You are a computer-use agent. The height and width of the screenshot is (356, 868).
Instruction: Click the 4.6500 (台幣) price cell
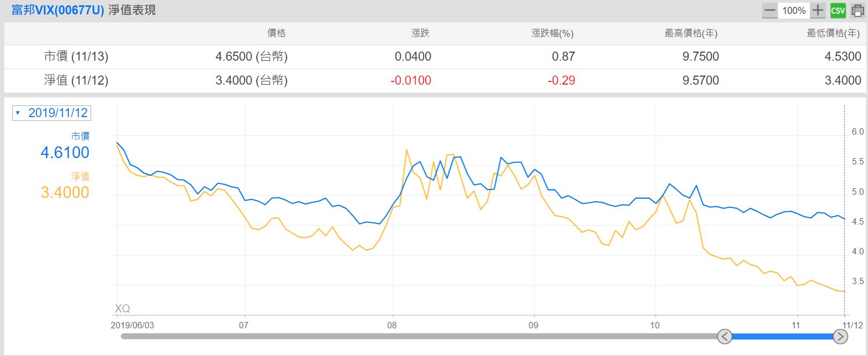point(252,56)
